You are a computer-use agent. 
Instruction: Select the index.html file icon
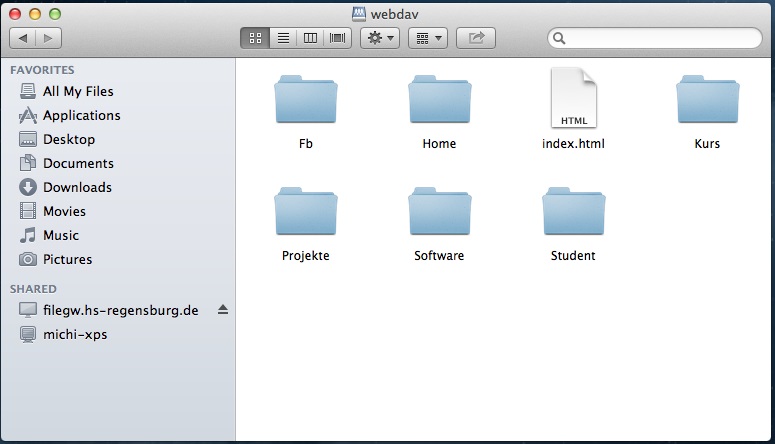click(573, 98)
